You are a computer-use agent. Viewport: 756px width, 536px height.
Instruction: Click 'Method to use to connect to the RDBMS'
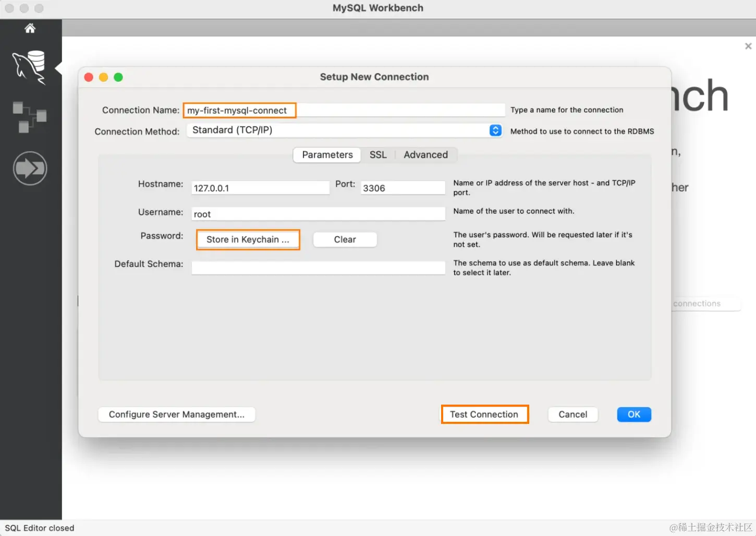click(582, 131)
